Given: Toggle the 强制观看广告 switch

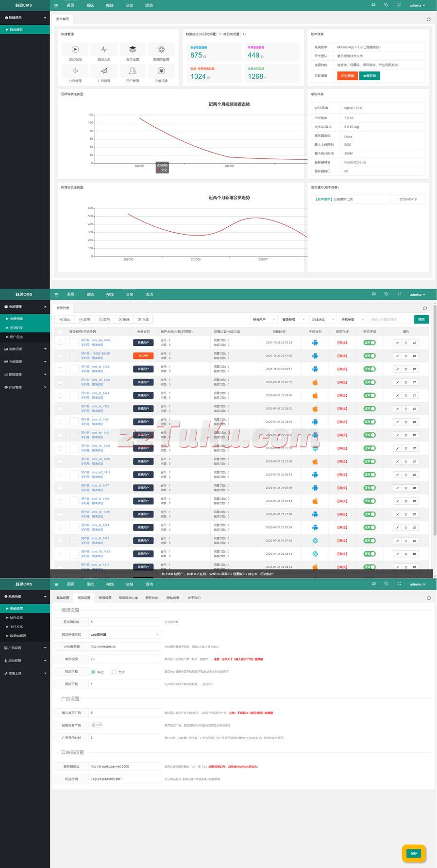Looking at the screenshot, I should coord(97,725).
